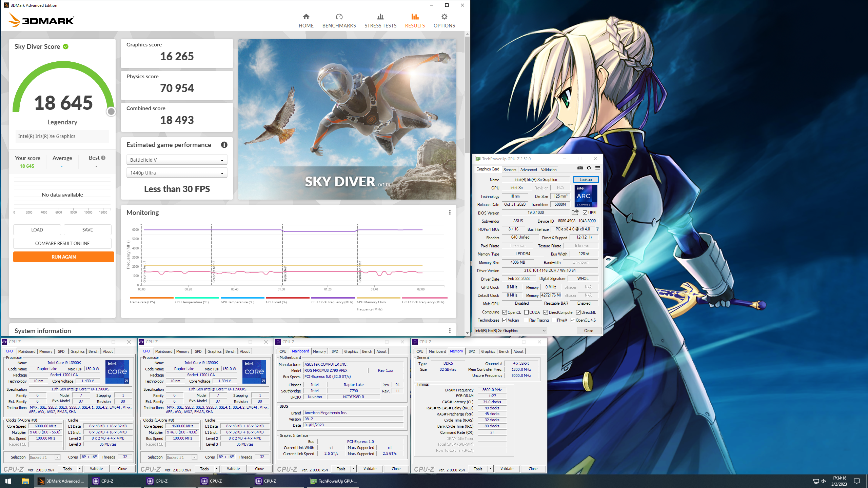The height and width of the screenshot is (488, 868).
Task: Click the LOAD button in 3DMark
Action: (37, 229)
